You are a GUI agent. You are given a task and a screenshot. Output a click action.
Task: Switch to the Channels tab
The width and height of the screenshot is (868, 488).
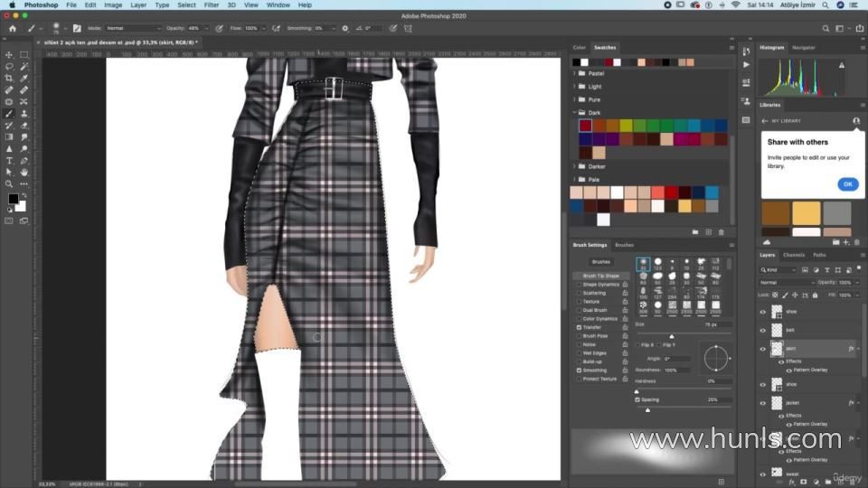pyautogui.click(x=794, y=255)
